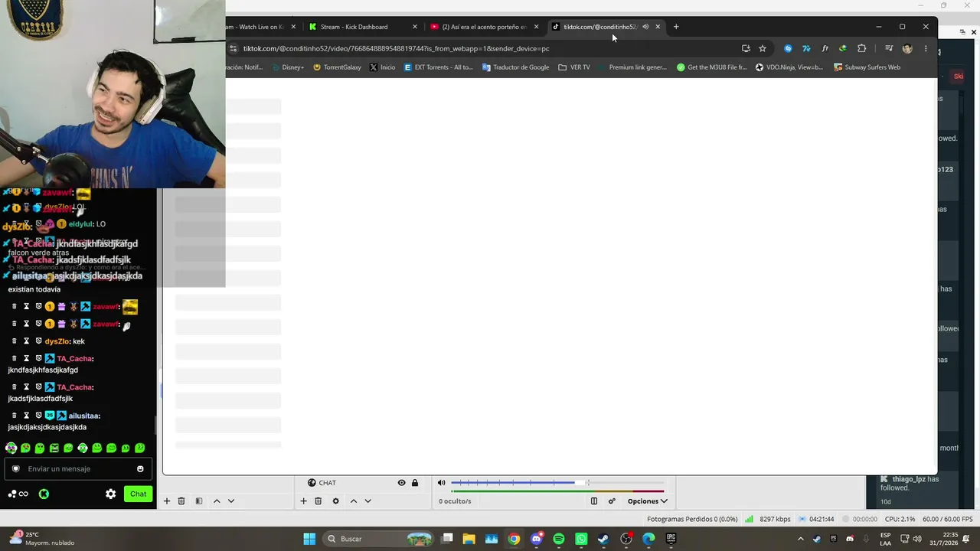Toggle visibility eye of CHAT source
980x551 pixels.
(401, 483)
